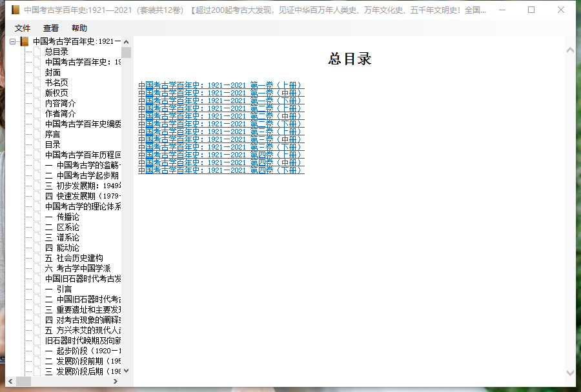
Task: Select 三 谱系论 tree item
Action: [62, 238]
